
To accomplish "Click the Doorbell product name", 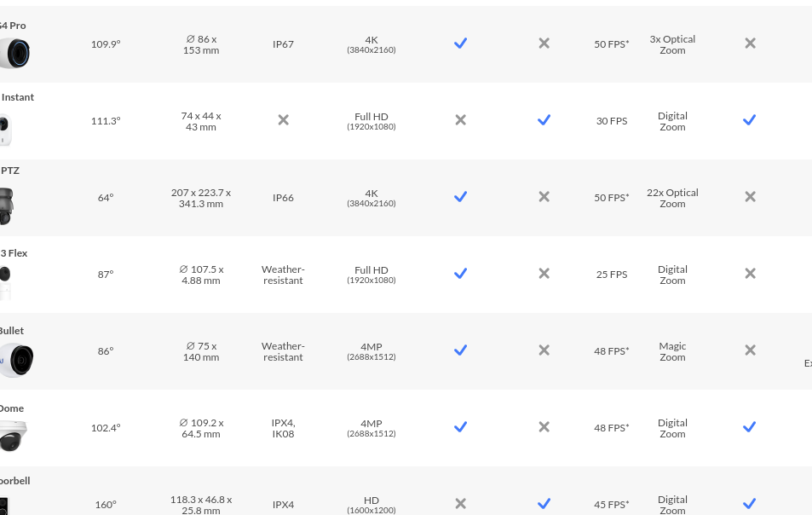I will pyautogui.click(x=14, y=481).
